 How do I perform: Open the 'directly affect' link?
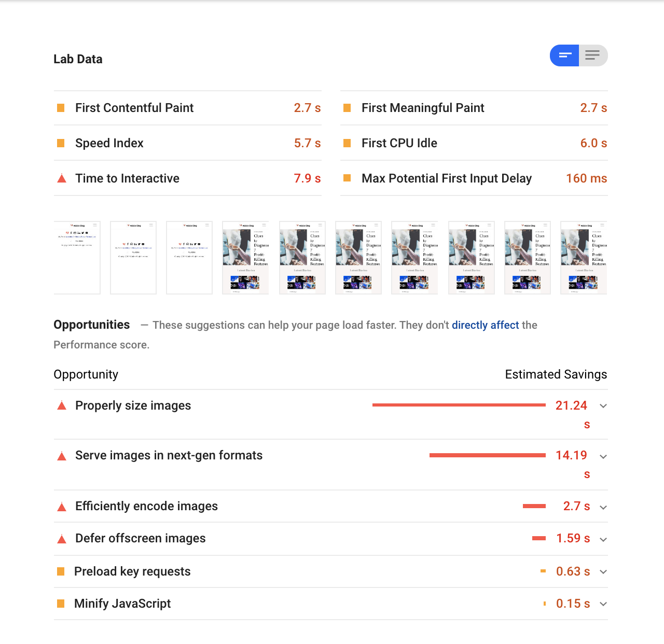tap(486, 325)
